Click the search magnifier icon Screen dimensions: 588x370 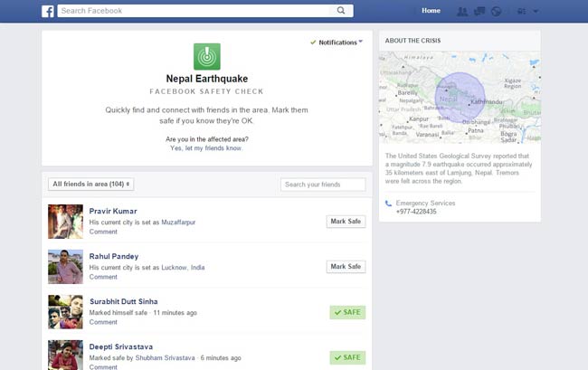click(342, 11)
